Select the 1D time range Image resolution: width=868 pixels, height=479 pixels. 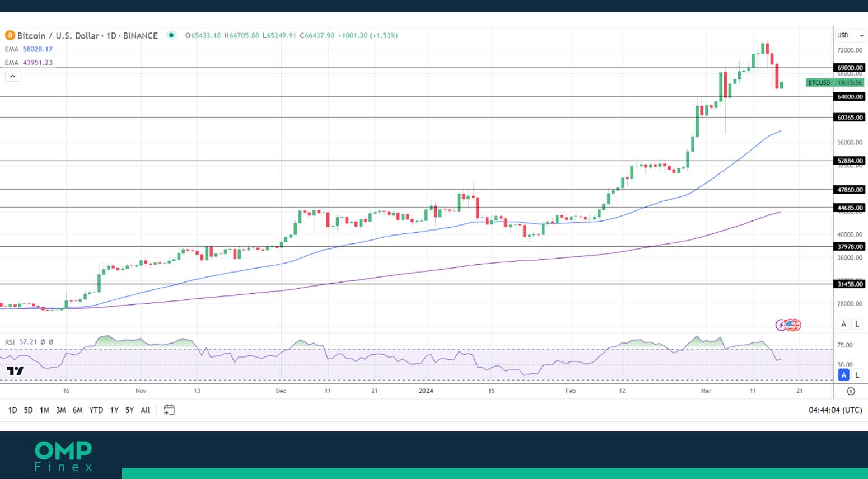tap(12, 410)
